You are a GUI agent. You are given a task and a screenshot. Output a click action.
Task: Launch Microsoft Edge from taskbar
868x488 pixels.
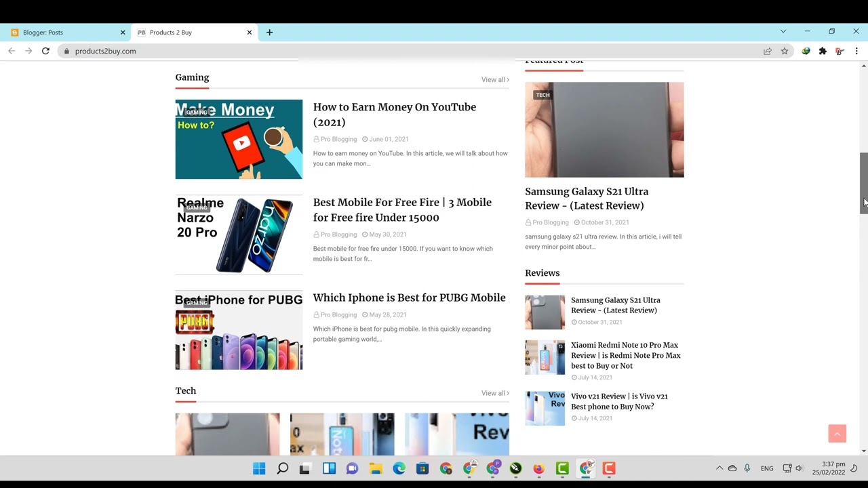(399, 468)
